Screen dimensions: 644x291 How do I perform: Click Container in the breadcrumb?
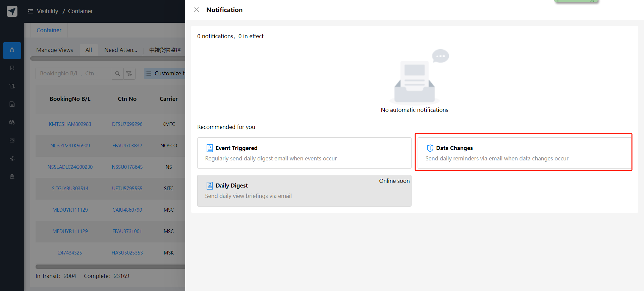click(80, 11)
